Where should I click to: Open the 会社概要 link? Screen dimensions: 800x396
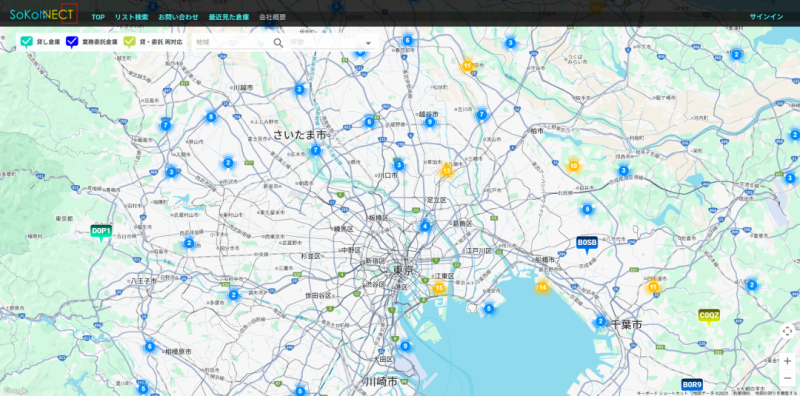pos(272,17)
